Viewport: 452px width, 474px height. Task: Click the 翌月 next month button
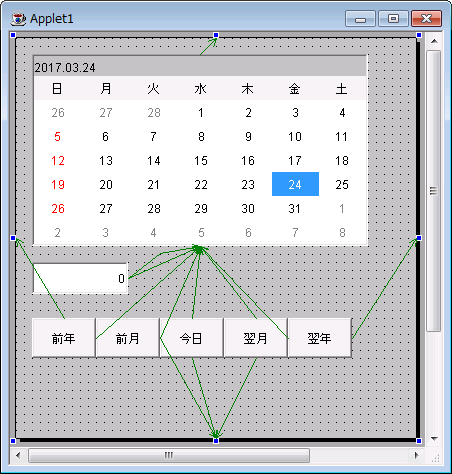tap(256, 338)
